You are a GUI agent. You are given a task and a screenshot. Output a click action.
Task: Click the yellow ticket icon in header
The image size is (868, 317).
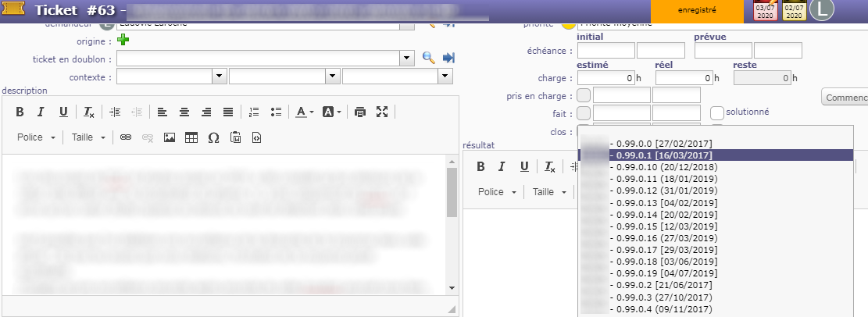tap(14, 9)
